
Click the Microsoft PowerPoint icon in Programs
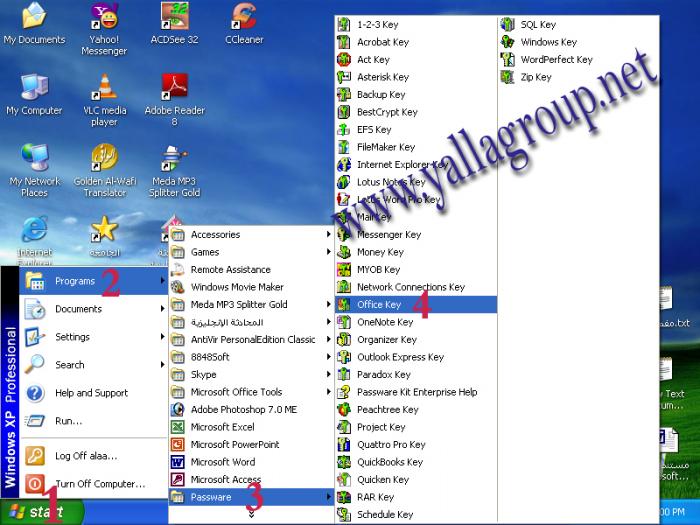[x=178, y=445]
